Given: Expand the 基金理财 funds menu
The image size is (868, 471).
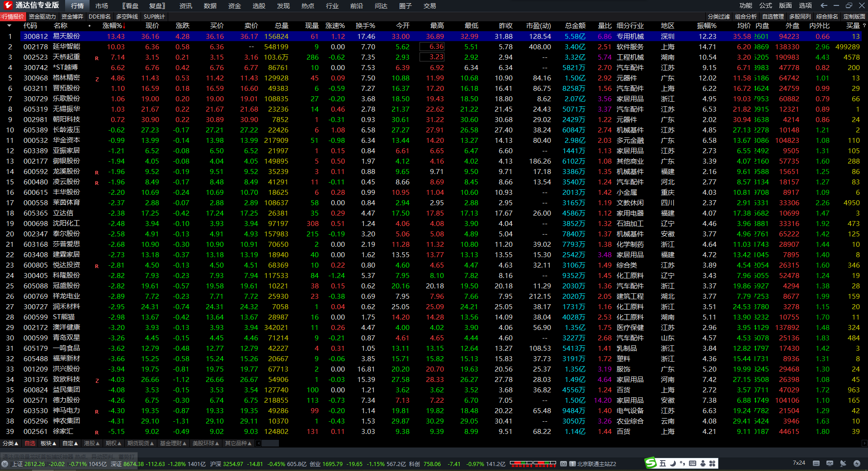Looking at the screenshot, I should pyautogui.click(x=173, y=443).
